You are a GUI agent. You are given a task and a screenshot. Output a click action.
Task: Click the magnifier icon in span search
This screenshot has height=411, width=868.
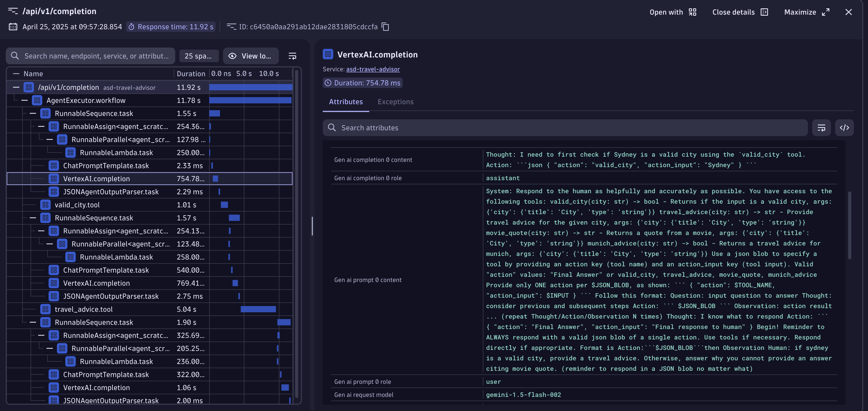click(x=15, y=56)
